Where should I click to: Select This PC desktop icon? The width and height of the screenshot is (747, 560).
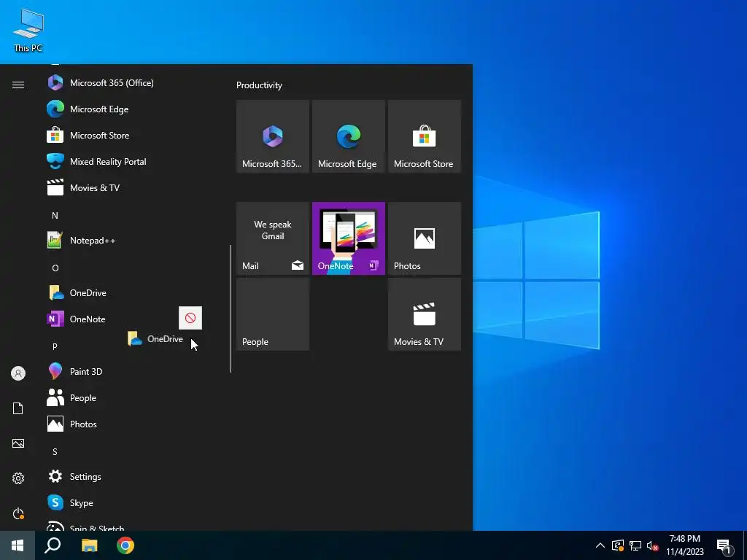[x=28, y=31]
